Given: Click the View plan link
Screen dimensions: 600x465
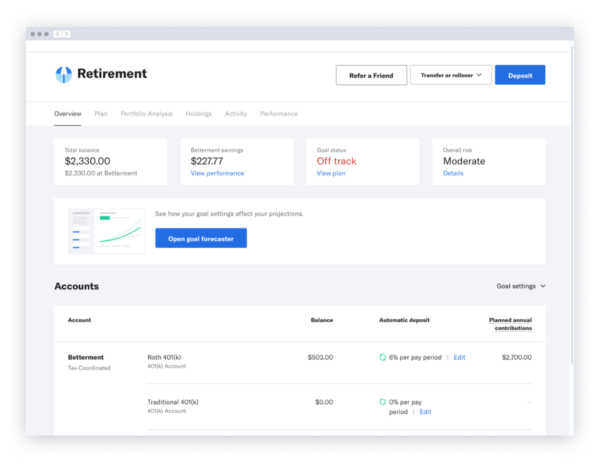Looking at the screenshot, I should pyautogui.click(x=331, y=173).
